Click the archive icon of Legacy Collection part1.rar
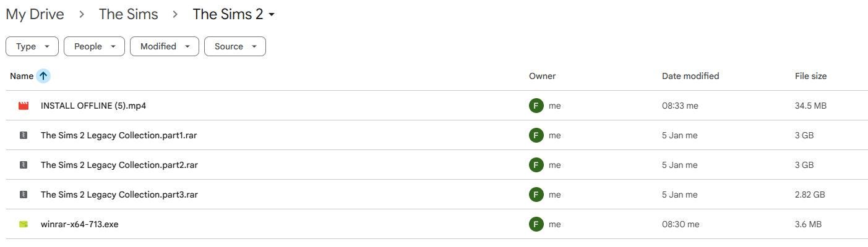This screenshot has width=868, height=247. [x=24, y=135]
